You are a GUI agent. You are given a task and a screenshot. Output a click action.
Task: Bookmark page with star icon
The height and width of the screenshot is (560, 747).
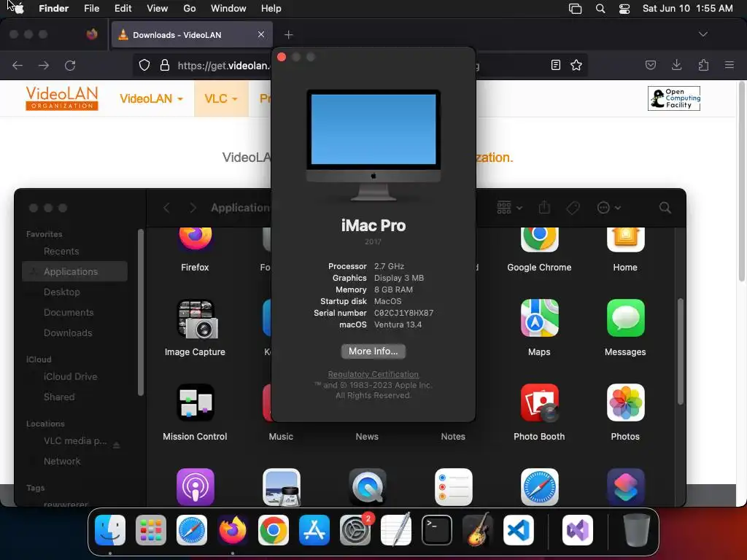tap(576, 65)
